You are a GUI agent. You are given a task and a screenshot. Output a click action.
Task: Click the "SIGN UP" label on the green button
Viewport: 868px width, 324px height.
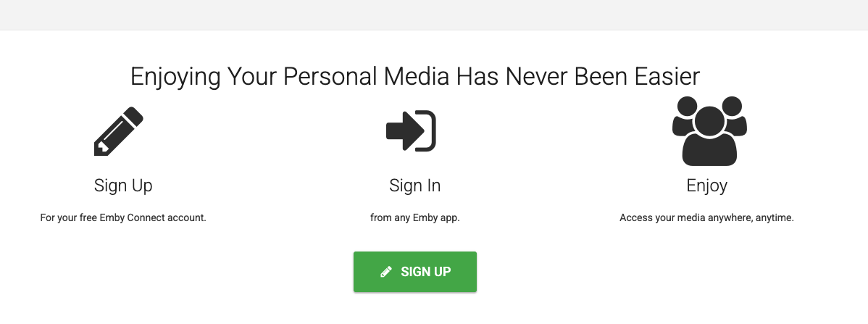(x=426, y=272)
